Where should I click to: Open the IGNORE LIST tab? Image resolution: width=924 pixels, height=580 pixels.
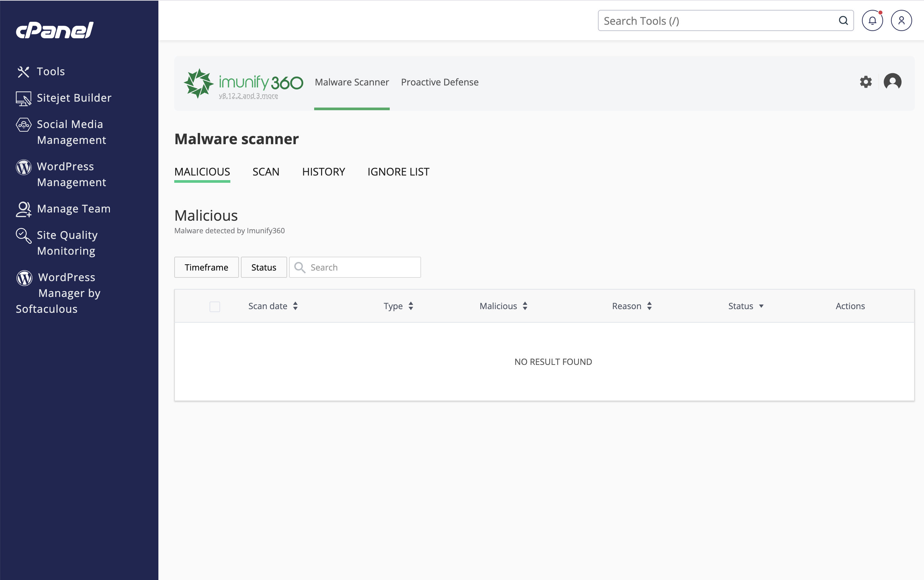click(398, 172)
